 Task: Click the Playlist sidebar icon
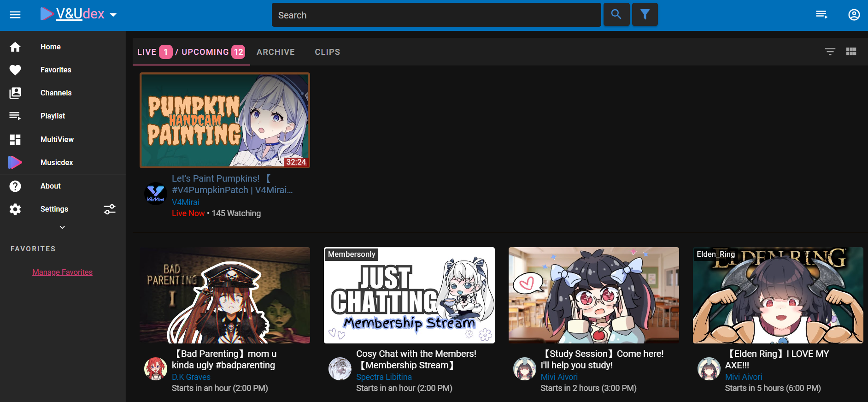(x=15, y=116)
